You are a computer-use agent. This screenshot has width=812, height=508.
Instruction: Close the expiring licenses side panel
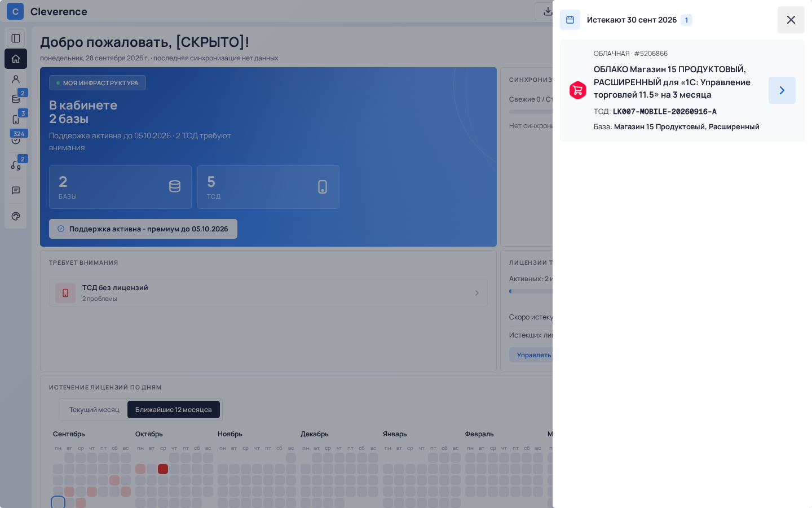791,20
